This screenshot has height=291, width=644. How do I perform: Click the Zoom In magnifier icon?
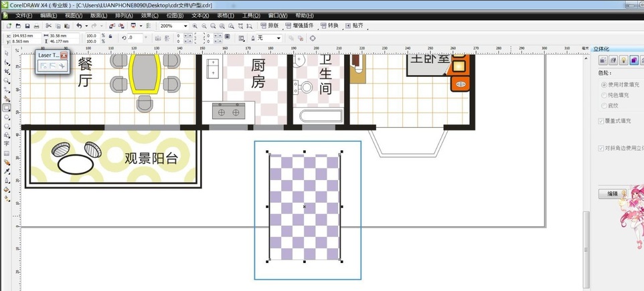point(195,26)
